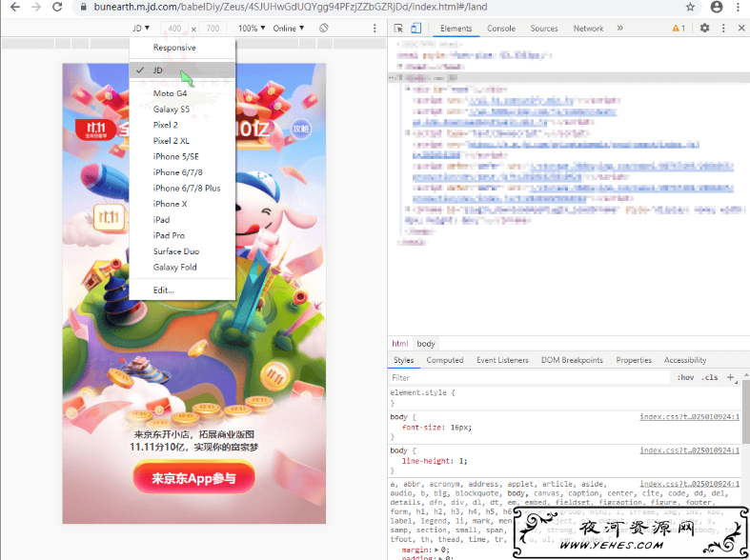Viewport: 750px width, 560px height.
Task: Choose iPhone 6/7/8 Plus from the list
Action: click(x=182, y=188)
